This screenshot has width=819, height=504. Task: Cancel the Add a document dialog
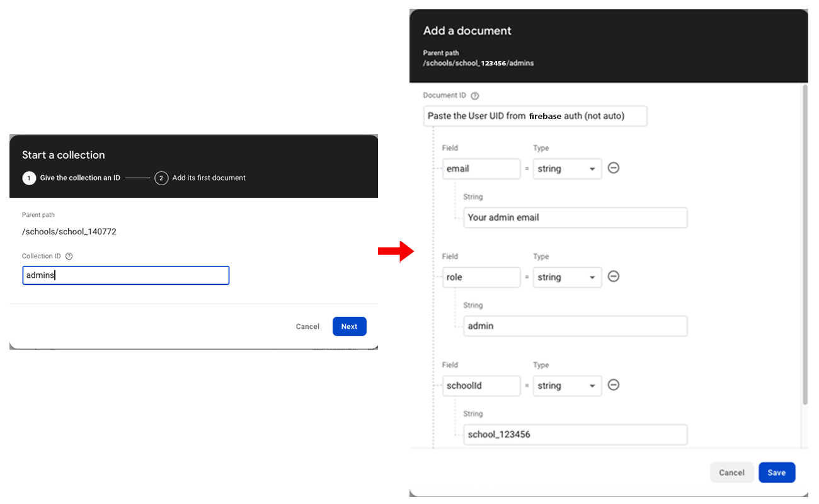pyautogui.click(x=731, y=472)
